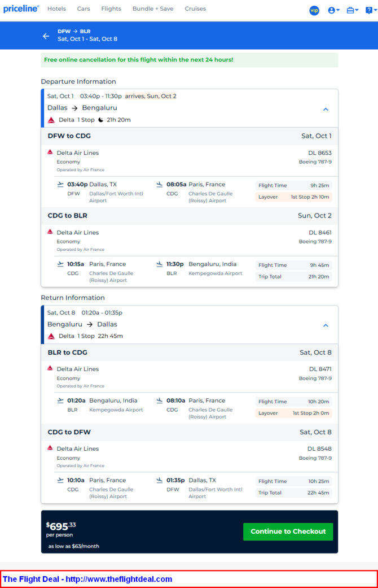Click the takeoff icon next to 03:40p
Screen dimensions: 378x588
pos(60,184)
